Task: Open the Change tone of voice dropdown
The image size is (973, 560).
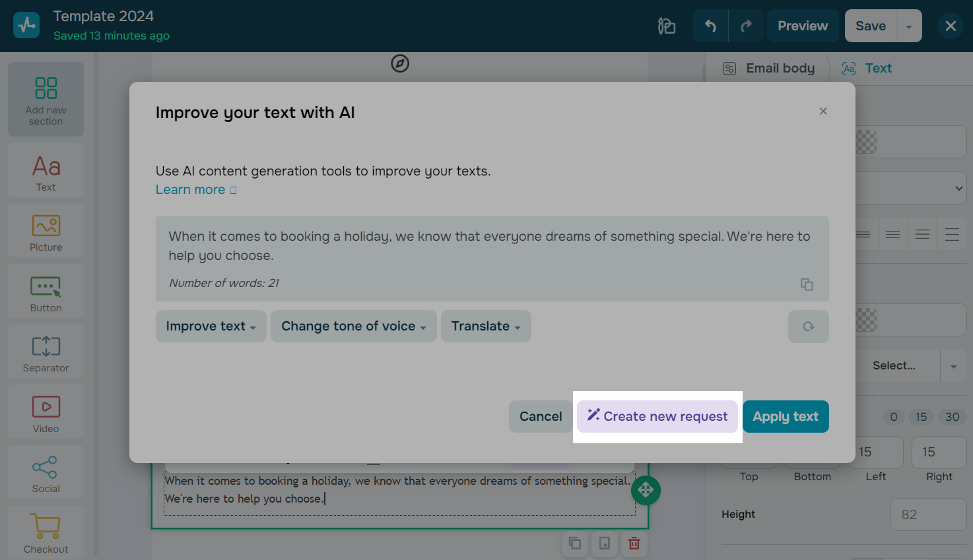Action: pos(354,326)
